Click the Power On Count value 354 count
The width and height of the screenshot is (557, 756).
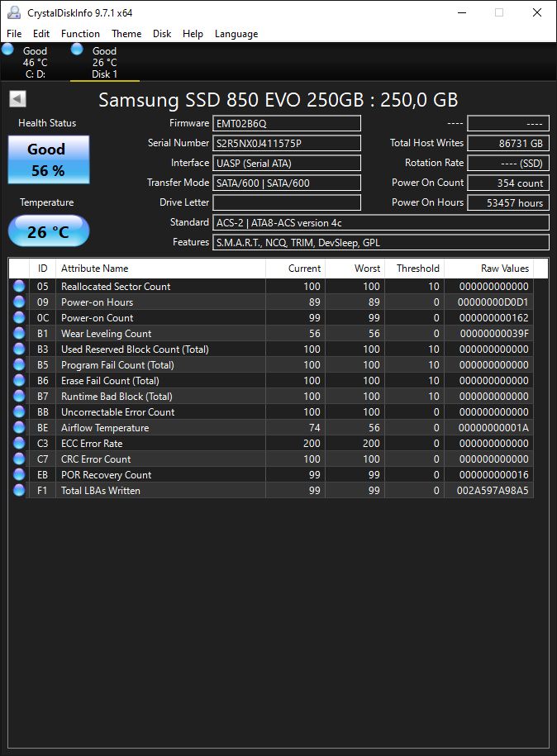tap(508, 183)
